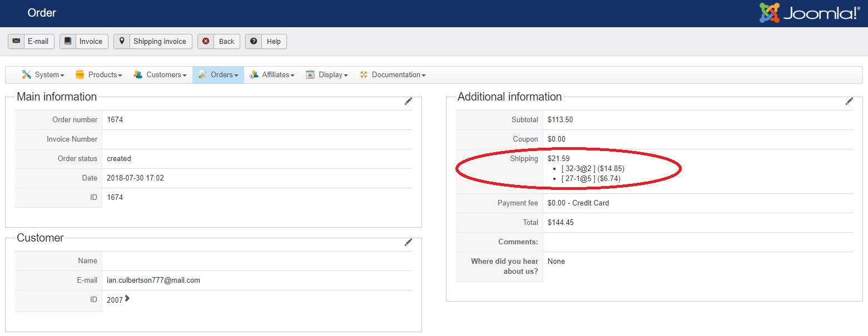Screen dimensions: 868x336
Task: Click the 'Comments:' label
Action: point(518,242)
